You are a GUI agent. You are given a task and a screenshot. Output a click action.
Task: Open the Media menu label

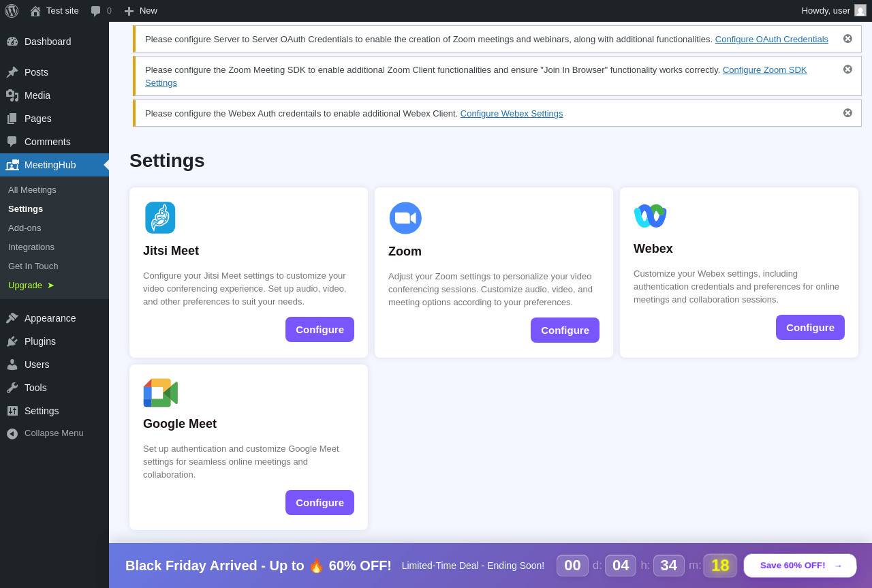click(37, 95)
